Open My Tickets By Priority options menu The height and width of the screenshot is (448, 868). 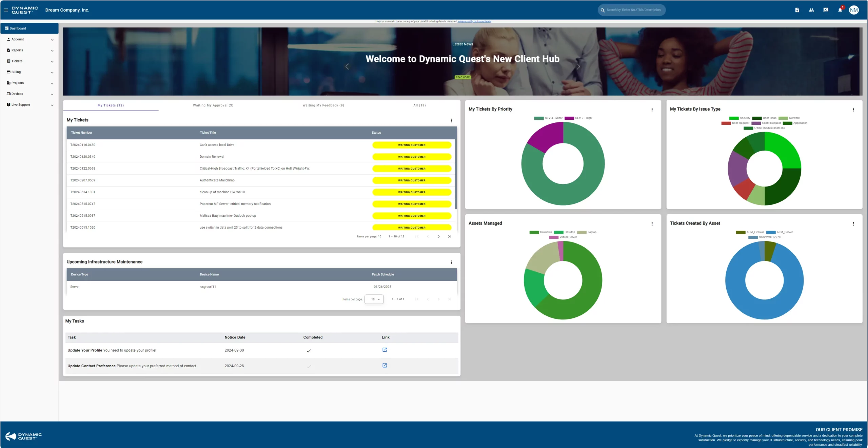point(652,110)
